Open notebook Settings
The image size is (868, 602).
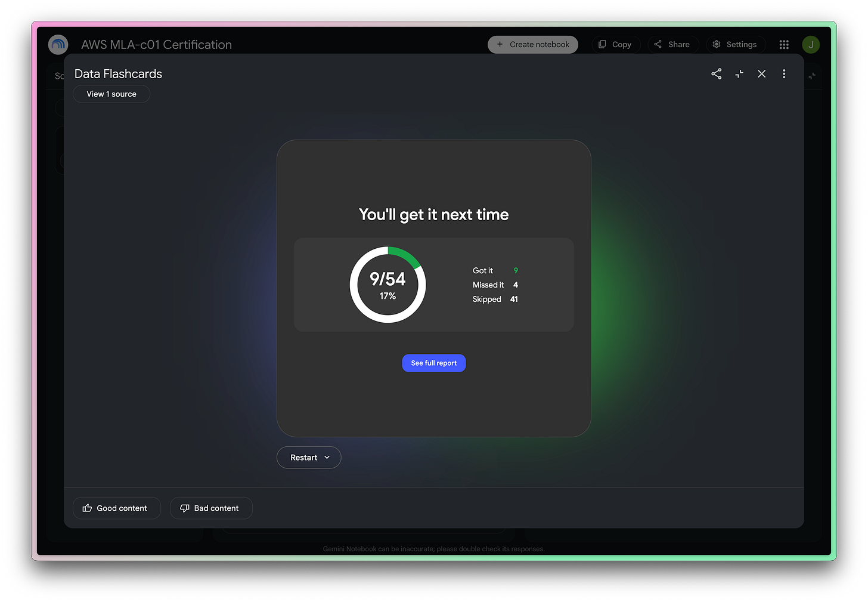(x=735, y=45)
